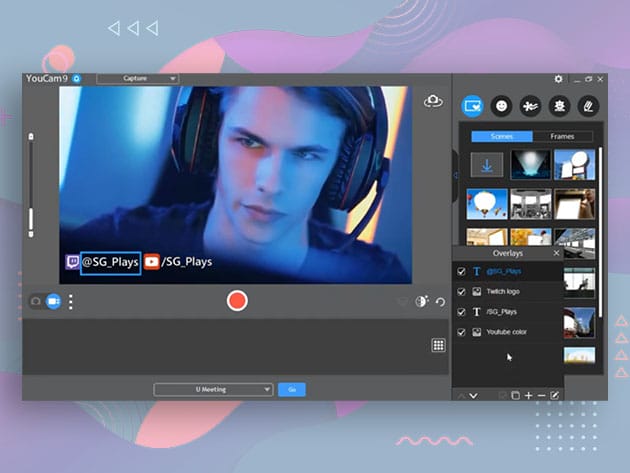Close the Overlays panel

[556, 253]
